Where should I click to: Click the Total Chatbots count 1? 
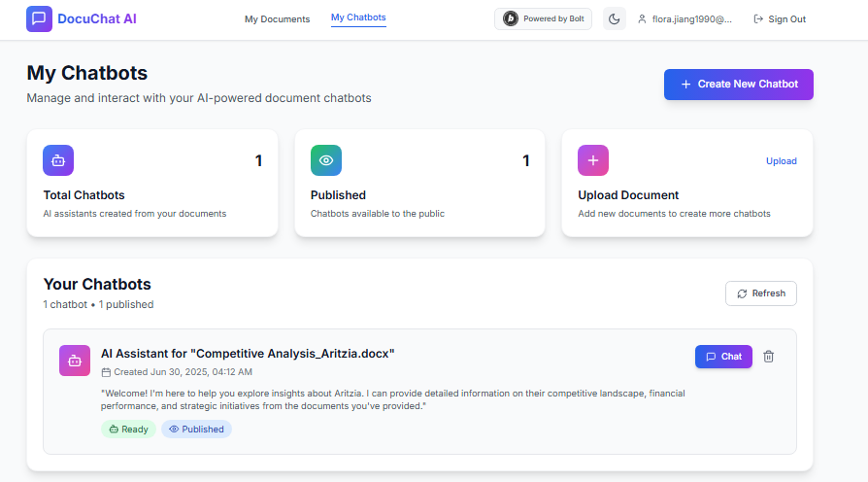pyautogui.click(x=258, y=160)
